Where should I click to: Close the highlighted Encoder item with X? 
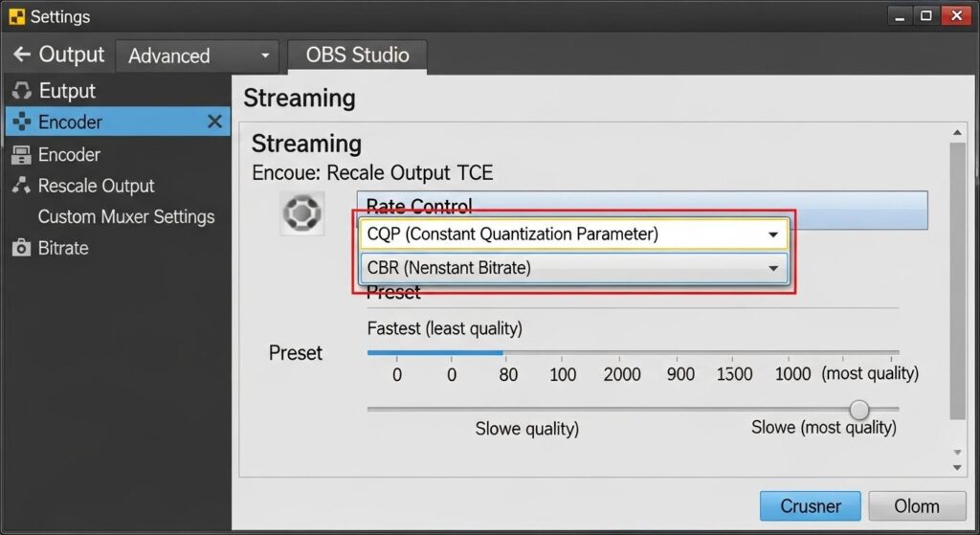[214, 122]
